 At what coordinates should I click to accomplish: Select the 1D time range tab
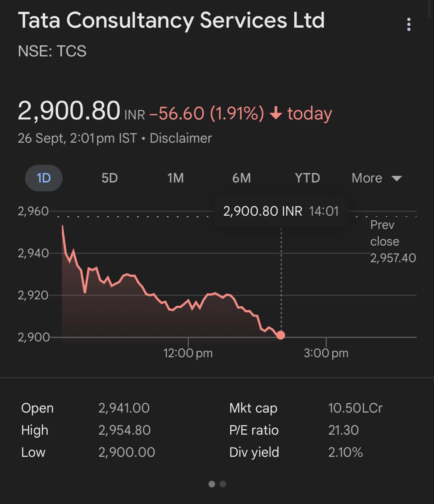43,178
